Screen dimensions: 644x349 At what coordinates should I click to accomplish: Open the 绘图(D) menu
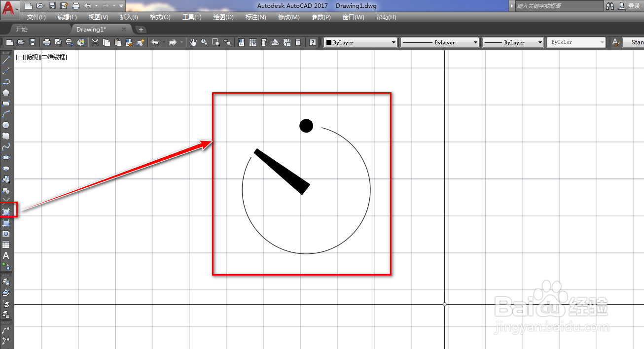[223, 17]
